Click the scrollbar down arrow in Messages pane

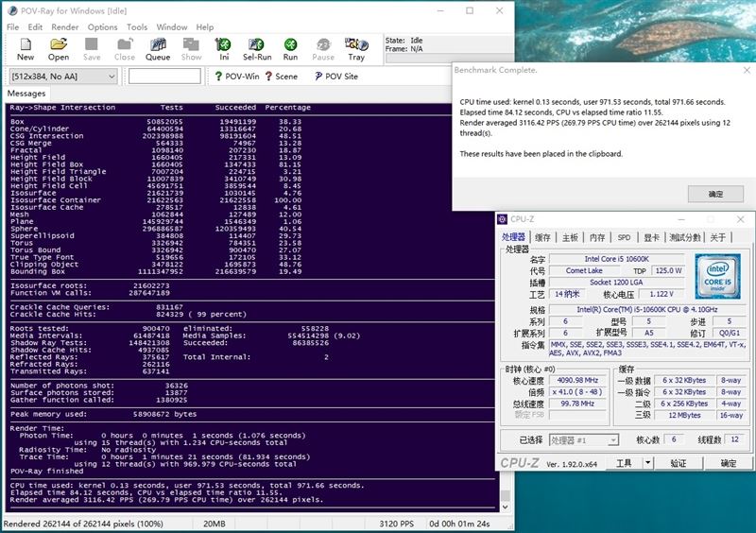(x=506, y=507)
